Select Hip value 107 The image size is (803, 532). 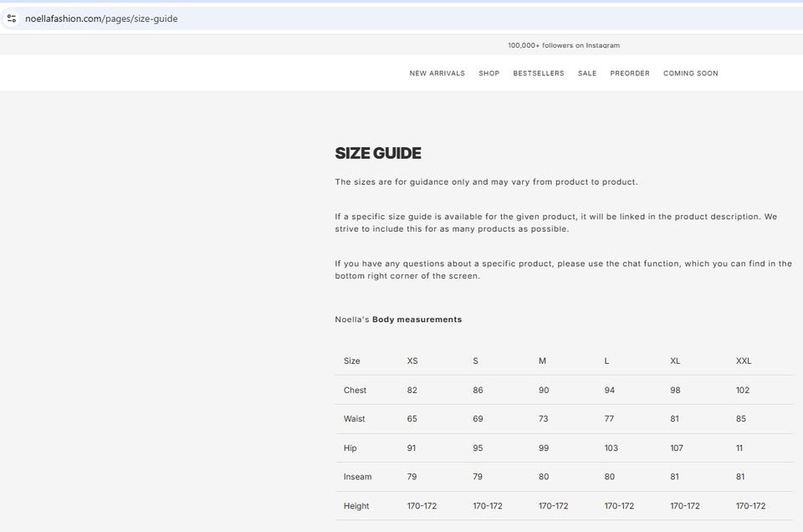(x=677, y=448)
